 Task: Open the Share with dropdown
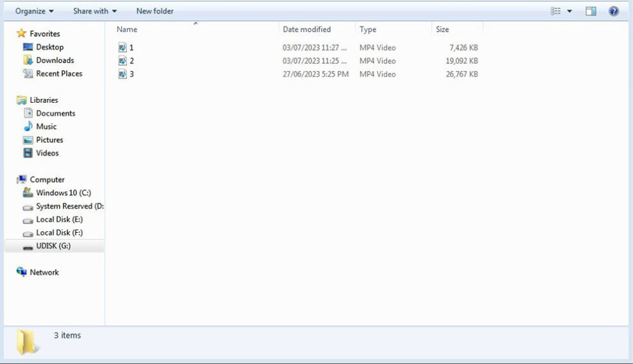(95, 11)
